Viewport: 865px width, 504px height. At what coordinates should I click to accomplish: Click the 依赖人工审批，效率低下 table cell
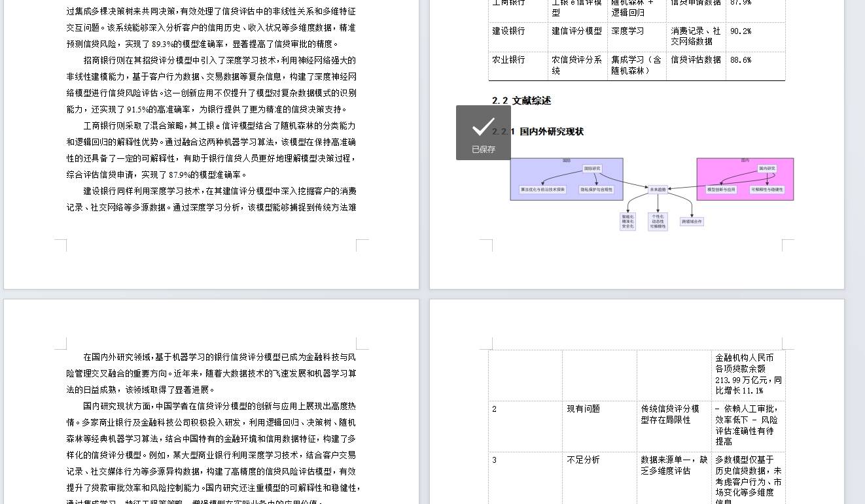749,426
